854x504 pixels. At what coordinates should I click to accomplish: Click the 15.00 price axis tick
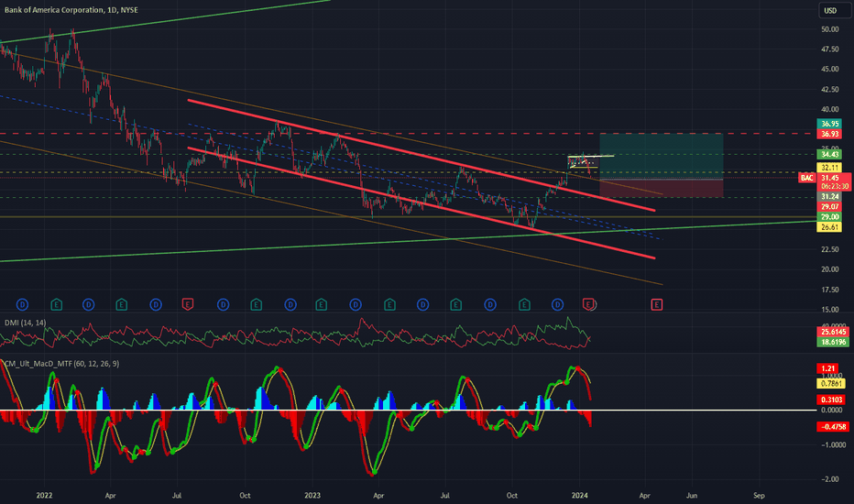point(830,310)
